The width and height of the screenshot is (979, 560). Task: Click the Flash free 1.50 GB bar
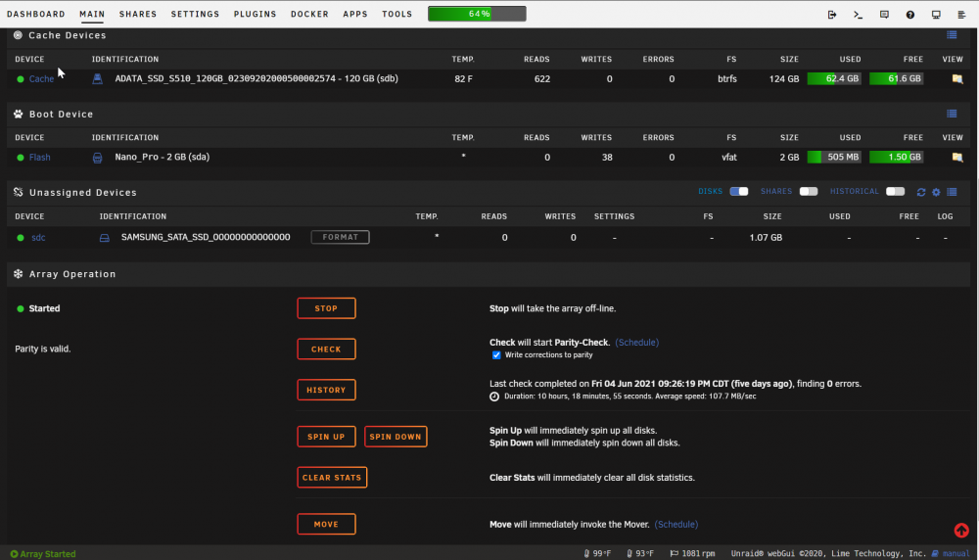[897, 157]
